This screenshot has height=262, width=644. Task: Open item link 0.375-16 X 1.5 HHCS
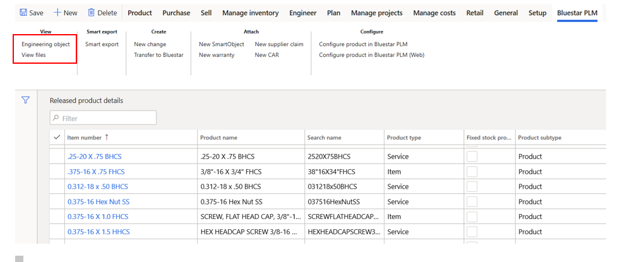[98, 232]
